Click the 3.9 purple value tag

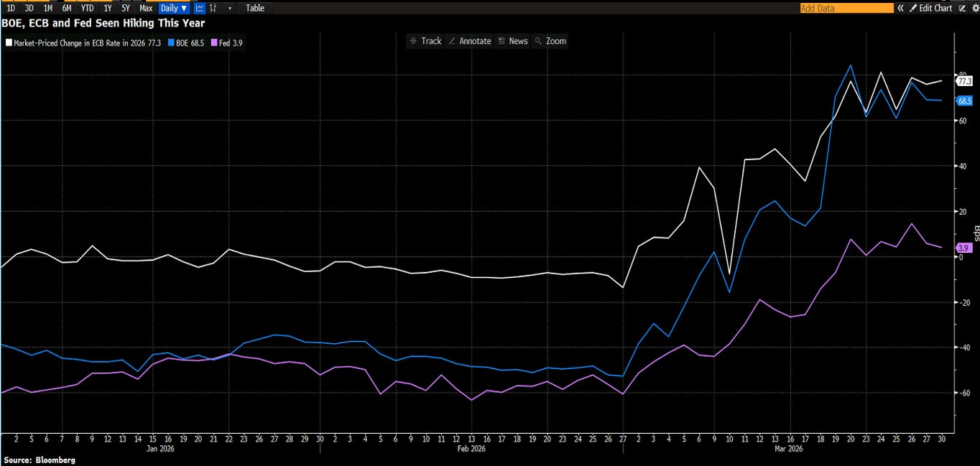[x=963, y=248]
